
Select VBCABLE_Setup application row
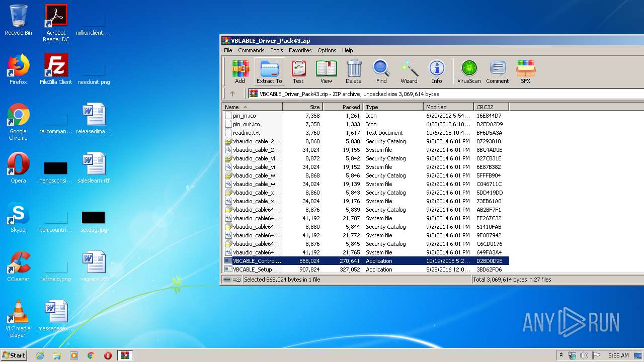coord(366,269)
